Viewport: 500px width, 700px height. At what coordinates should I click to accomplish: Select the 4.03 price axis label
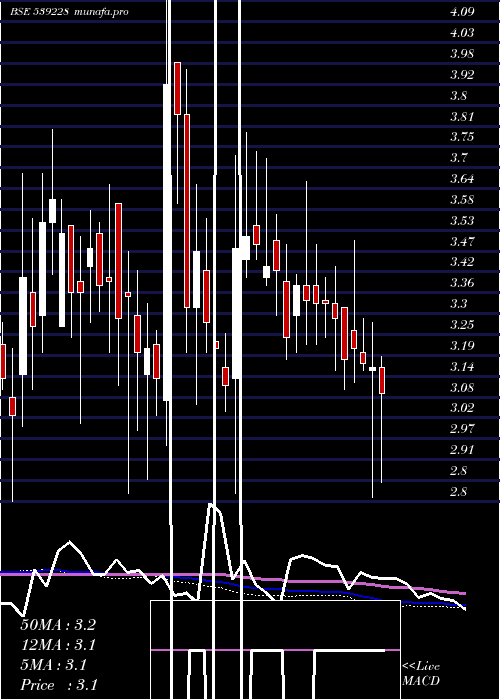462,33
